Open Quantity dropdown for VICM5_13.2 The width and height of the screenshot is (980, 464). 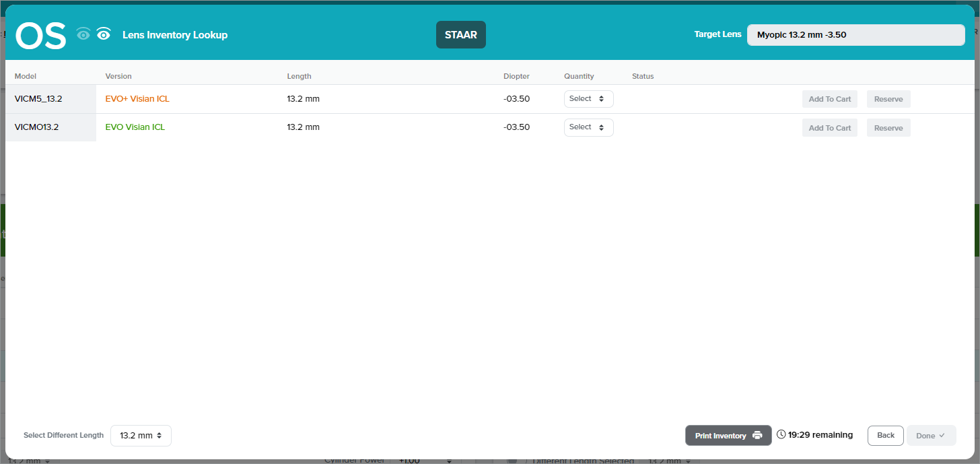pyautogui.click(x=588, y=99)
